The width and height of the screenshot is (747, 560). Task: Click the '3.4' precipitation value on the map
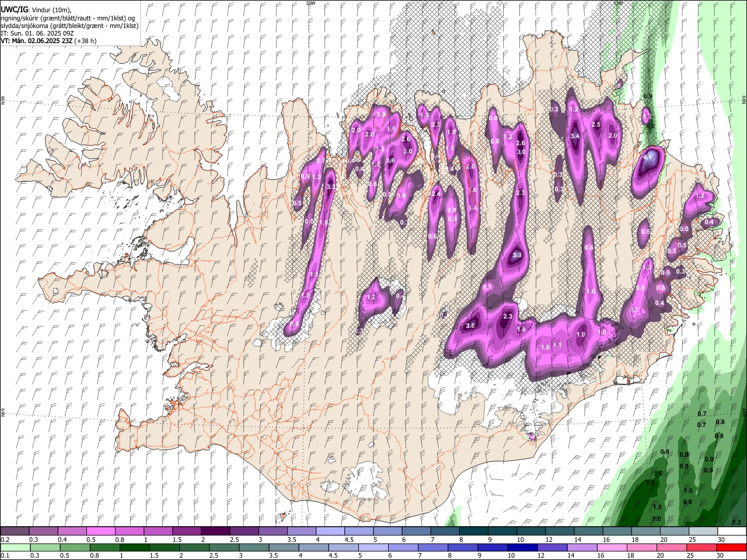575,136
